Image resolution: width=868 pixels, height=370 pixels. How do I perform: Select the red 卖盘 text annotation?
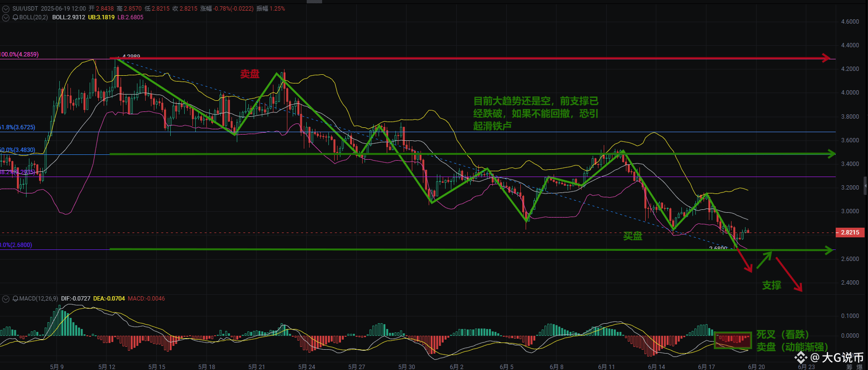[250, 74]
